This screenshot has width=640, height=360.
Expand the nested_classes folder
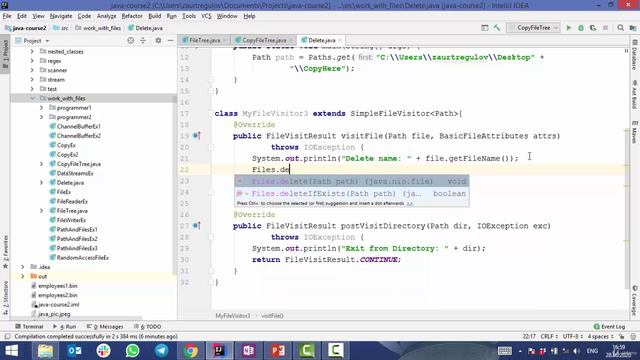(32, 51)
